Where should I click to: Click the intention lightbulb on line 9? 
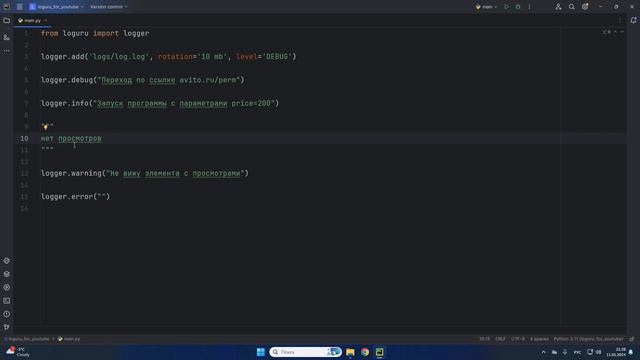pyautogui.click(x=45, y=127)
